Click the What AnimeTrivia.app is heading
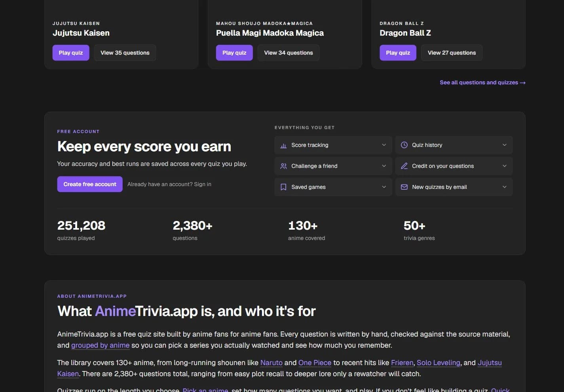 tap(186, 311)
